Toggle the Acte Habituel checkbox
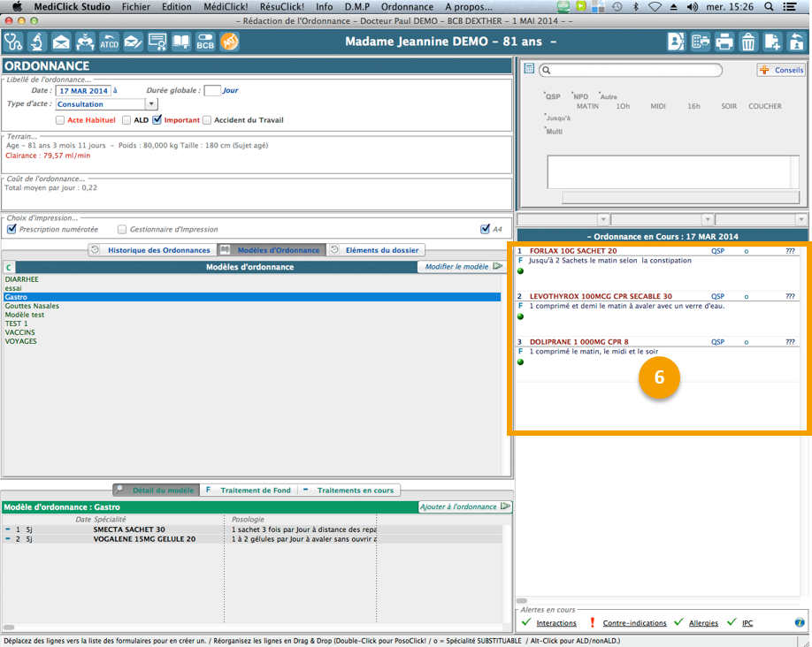Screen dimensions: 812x647 pyautogui.click(x=60, y=120)
